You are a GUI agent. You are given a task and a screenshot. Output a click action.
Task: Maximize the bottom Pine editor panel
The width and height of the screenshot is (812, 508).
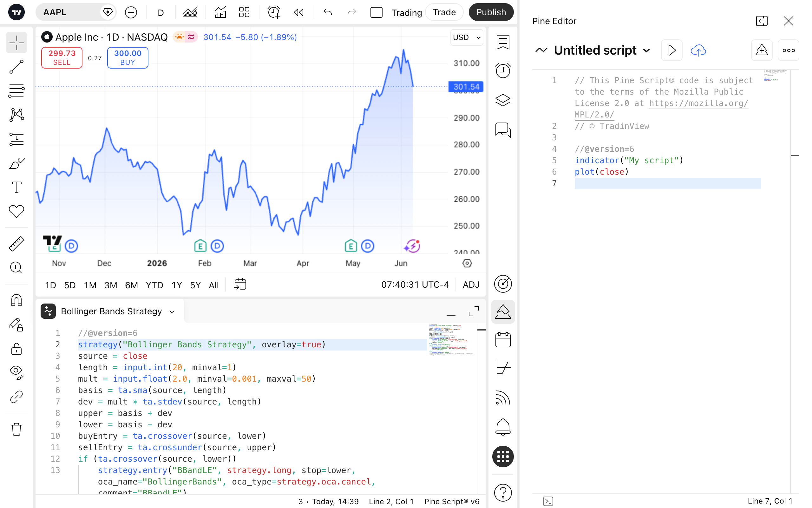474,311
